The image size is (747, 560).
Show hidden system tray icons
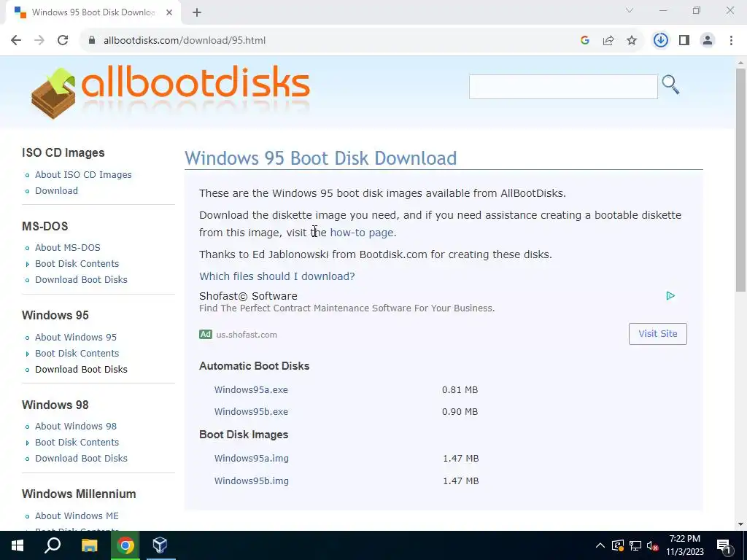pos(600,545)
